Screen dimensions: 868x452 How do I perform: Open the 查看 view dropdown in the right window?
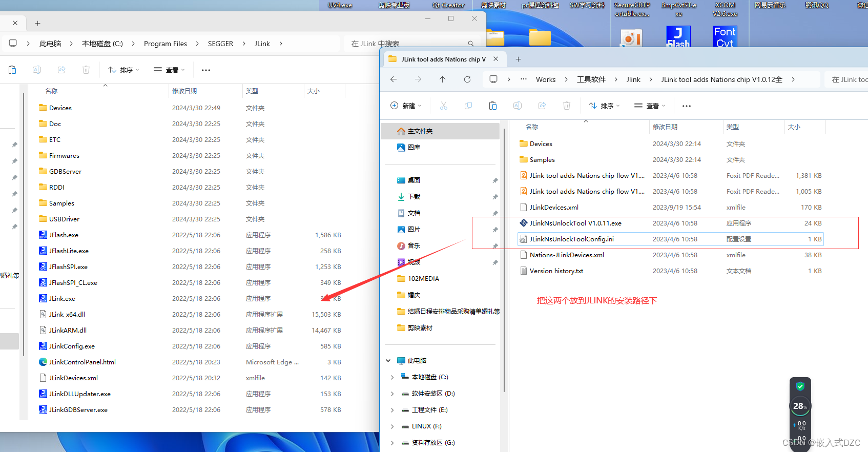coord(650,106)
